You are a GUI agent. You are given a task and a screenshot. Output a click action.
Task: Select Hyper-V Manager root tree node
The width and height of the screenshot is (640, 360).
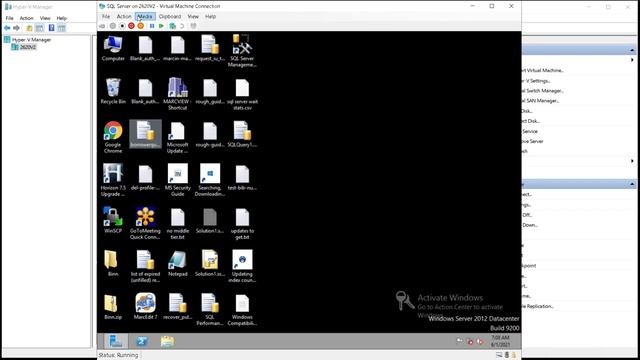point(31,40)
